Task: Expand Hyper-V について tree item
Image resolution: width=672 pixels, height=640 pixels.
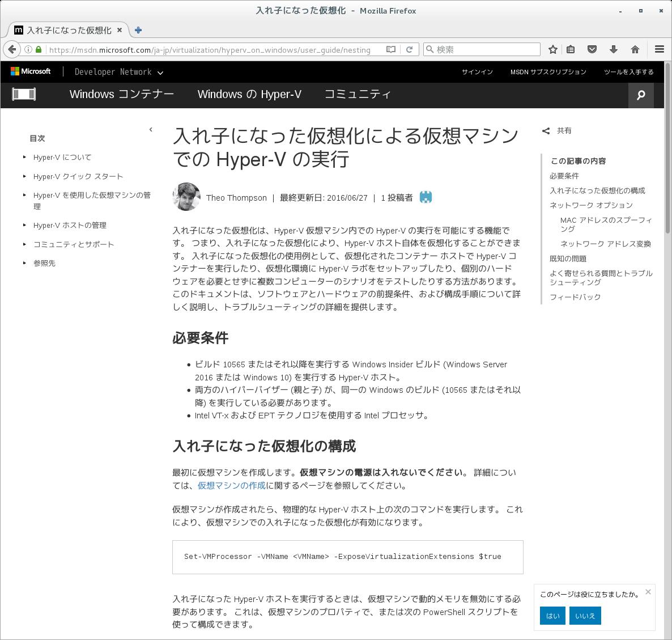Action: click(x=24, y=158)
